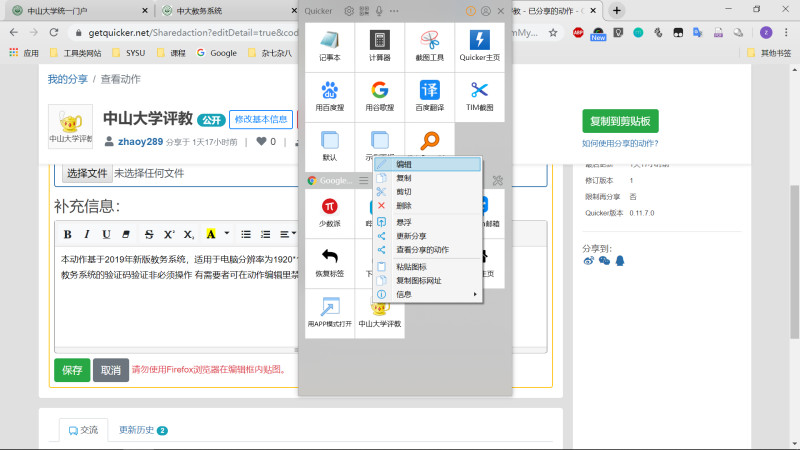Toggle superscript formatting
Image resolution: width=800 pixels, height=450 pixels.
[169, 234]
